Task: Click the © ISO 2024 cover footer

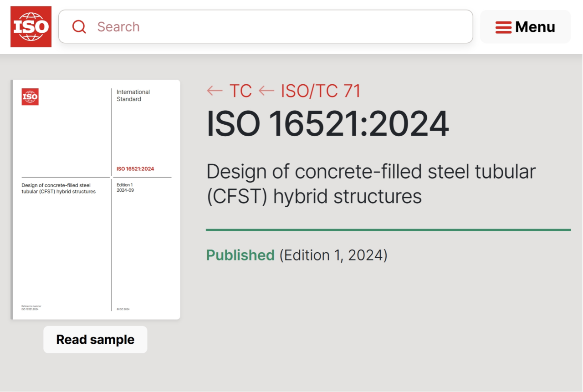Action: pos(123,309)
